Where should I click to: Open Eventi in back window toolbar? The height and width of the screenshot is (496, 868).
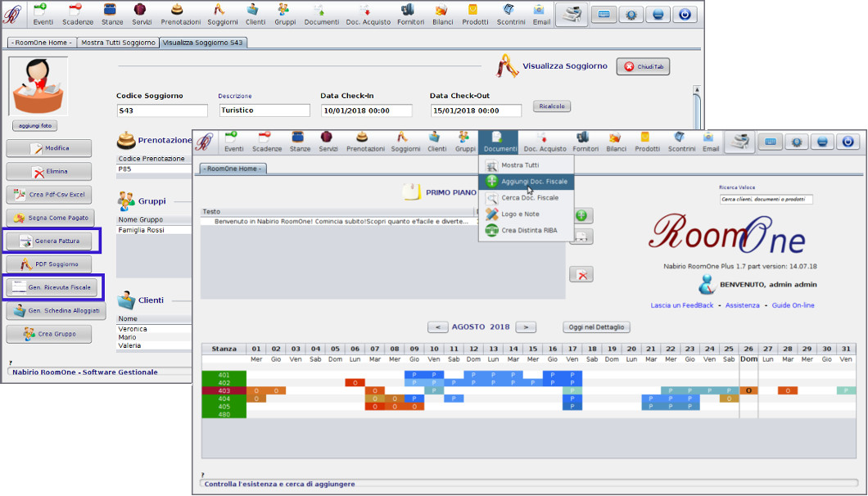43,15
